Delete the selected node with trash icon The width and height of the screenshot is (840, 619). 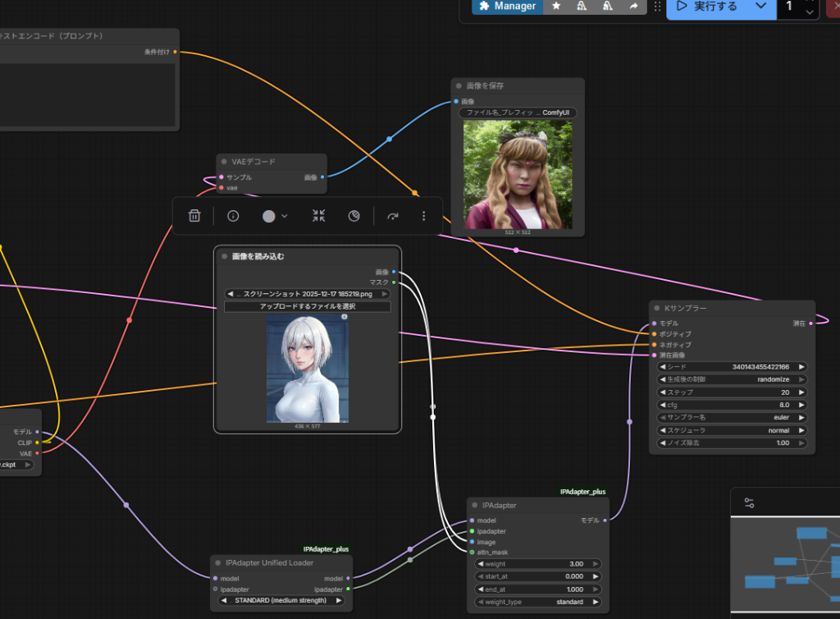coord(194,216)
